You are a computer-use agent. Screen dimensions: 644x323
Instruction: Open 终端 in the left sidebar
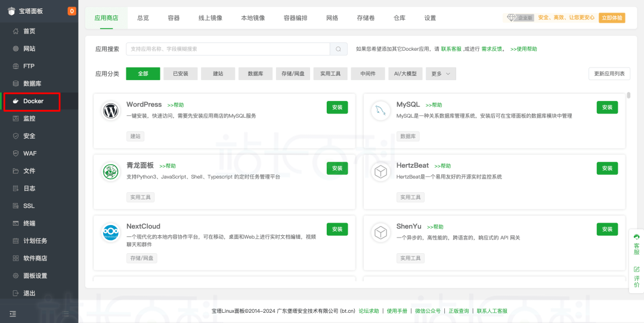[29, 223]
